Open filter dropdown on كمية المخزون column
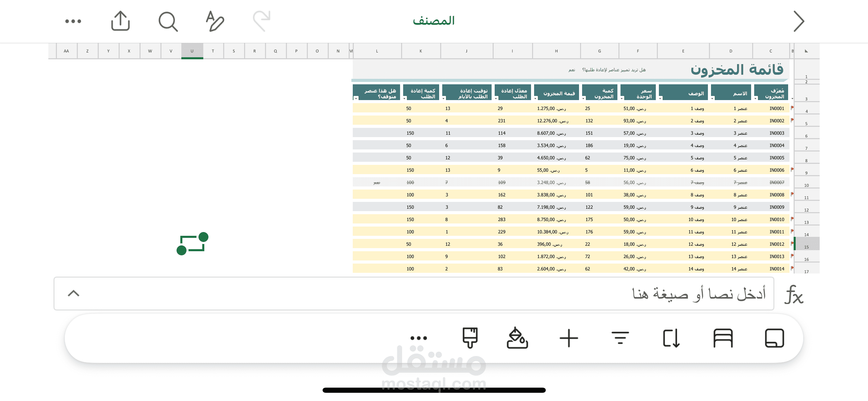 tap(583, 98)
